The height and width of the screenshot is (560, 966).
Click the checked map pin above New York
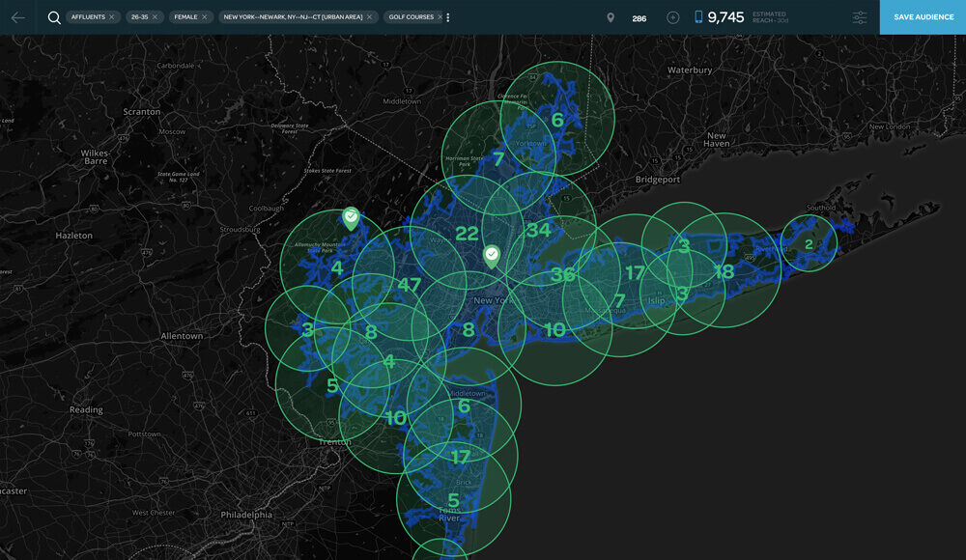click(491, 256)
